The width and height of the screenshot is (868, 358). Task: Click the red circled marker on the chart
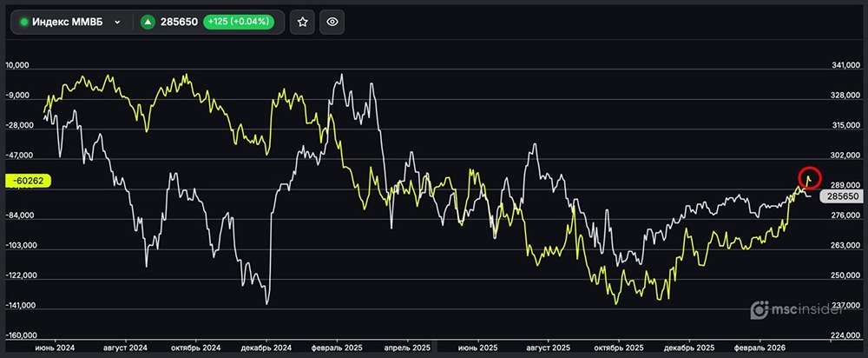(x=809, y=177)
